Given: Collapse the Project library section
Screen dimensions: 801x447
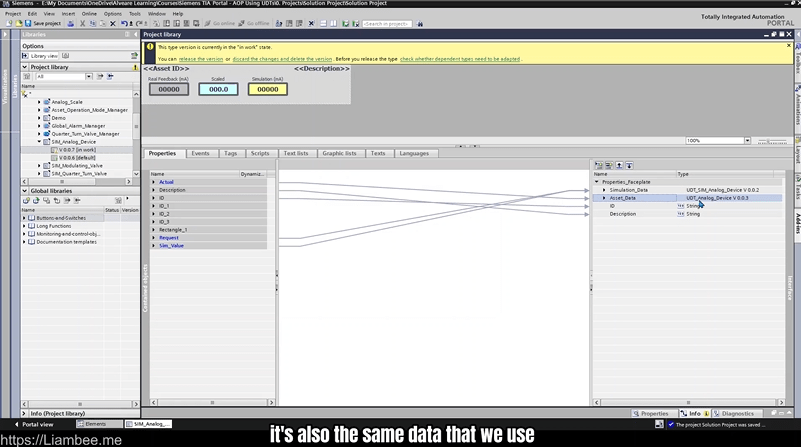Looking at the screenshot, I should point(25,67).
